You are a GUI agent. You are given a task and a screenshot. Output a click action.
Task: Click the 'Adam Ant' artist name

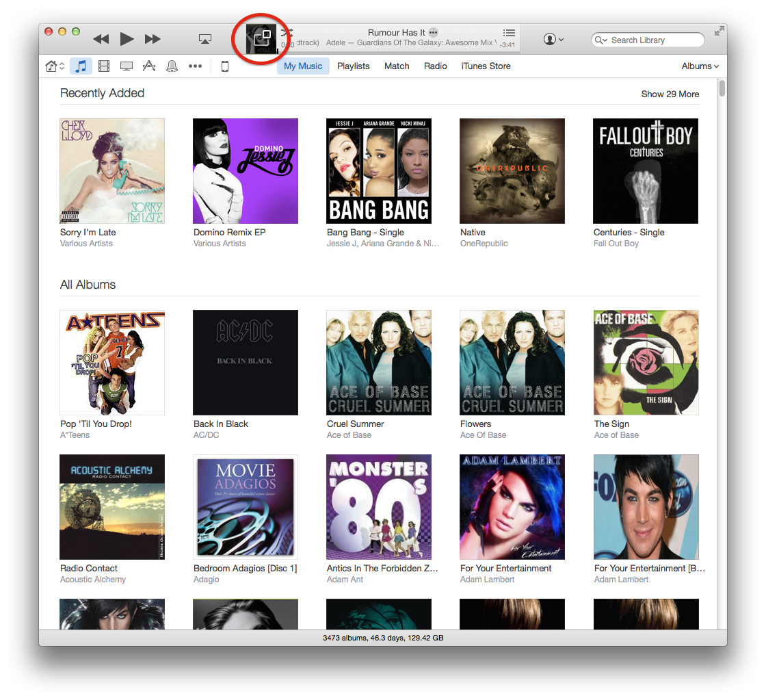(345, 580)
